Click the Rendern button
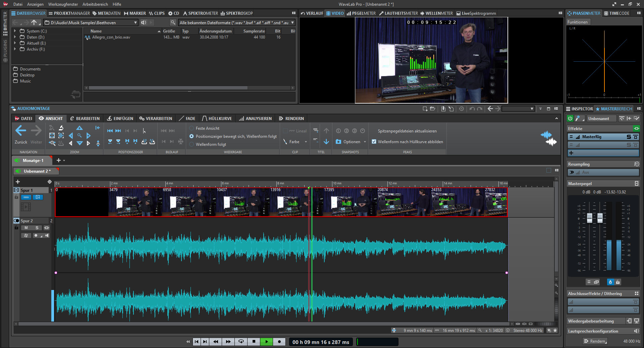The height and width of the screenshot is (348, 644). tap(595, 341)
